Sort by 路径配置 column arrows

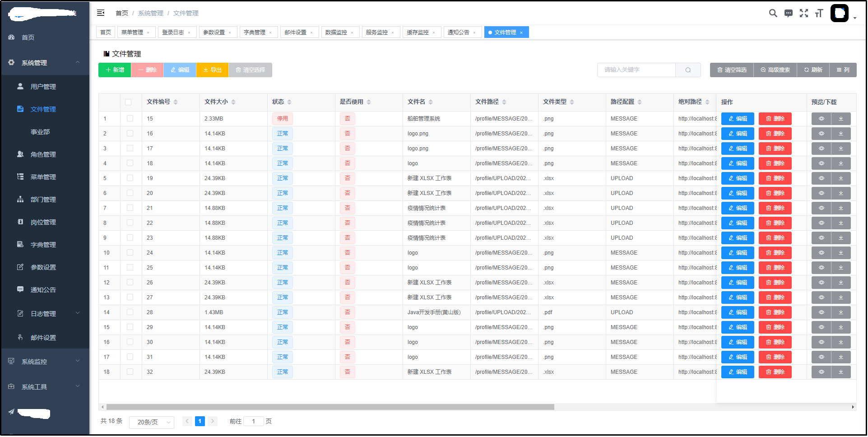(x=640, y=102)
